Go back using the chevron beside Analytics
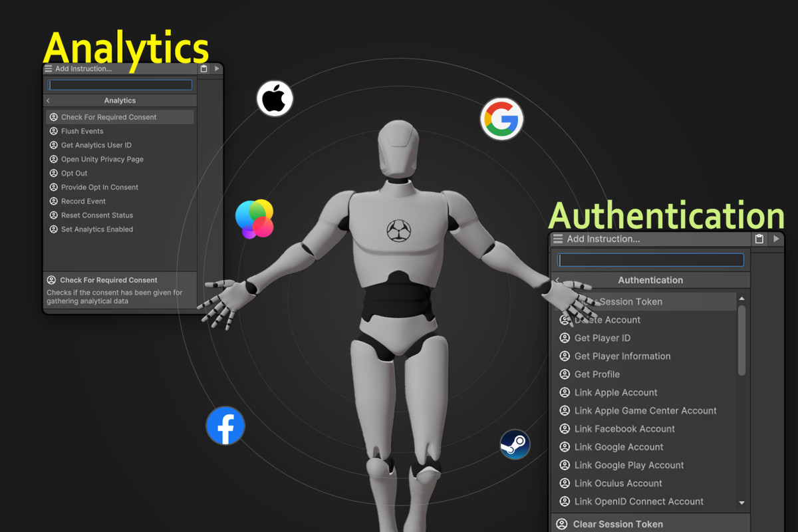Image resolution: width=798 pixels, height=532 pixels. [x=49, y=100]
